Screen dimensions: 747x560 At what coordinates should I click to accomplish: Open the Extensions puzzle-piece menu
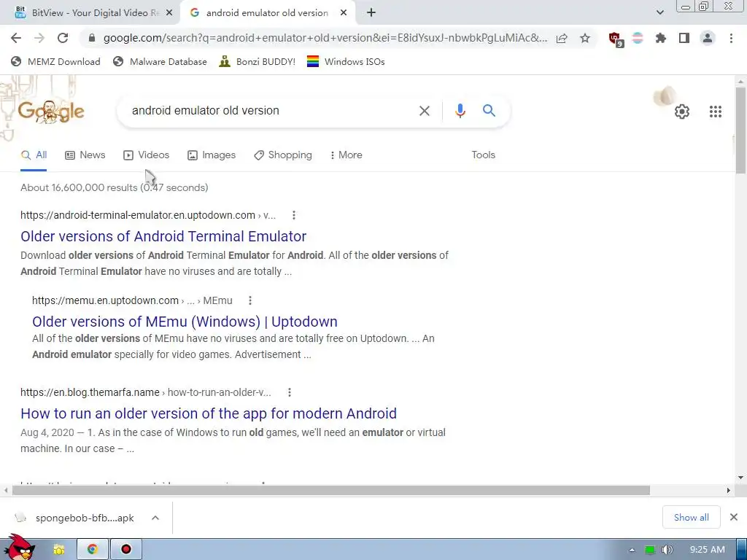[660, 38]
